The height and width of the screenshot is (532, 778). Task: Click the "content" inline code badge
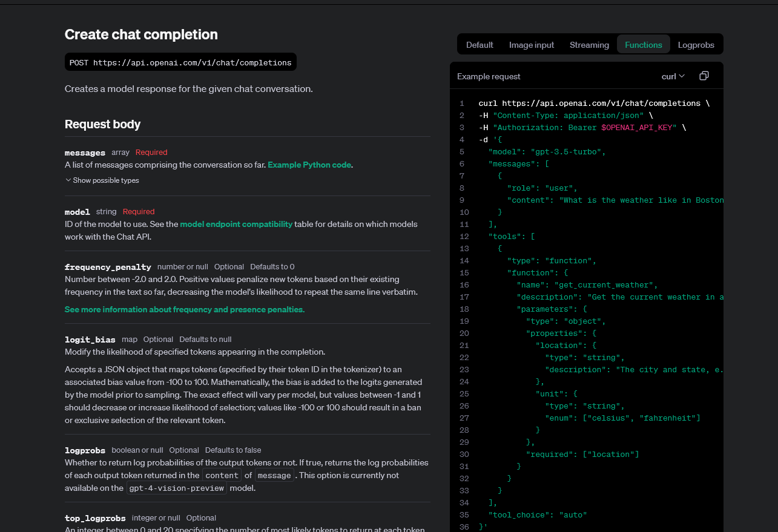click(x=222, y=475)
